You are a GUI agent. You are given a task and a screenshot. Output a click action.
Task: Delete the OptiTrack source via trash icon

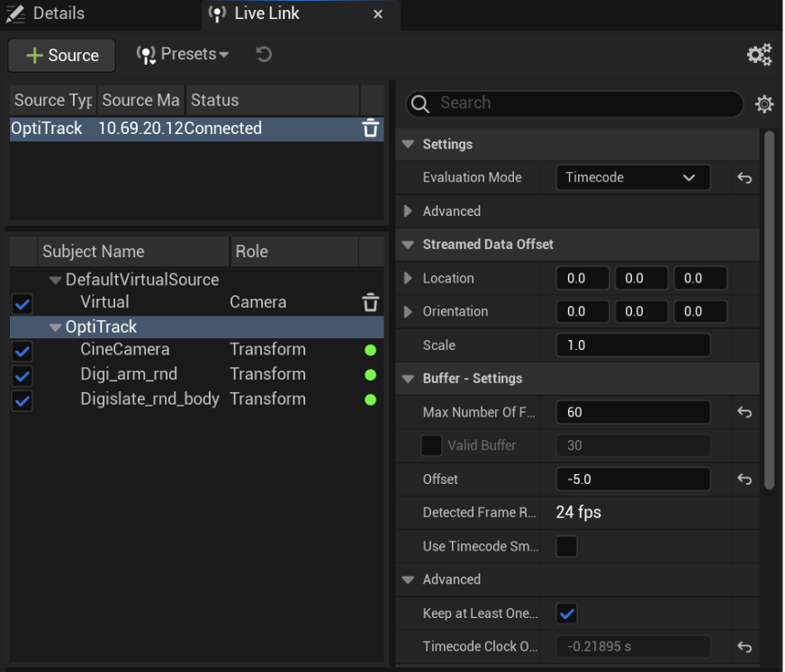coord(370,129)
